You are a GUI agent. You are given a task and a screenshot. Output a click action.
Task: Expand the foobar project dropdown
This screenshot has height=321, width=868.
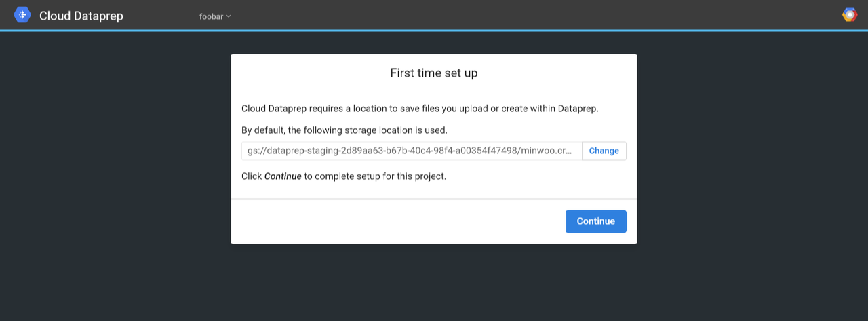click(215, 16)
